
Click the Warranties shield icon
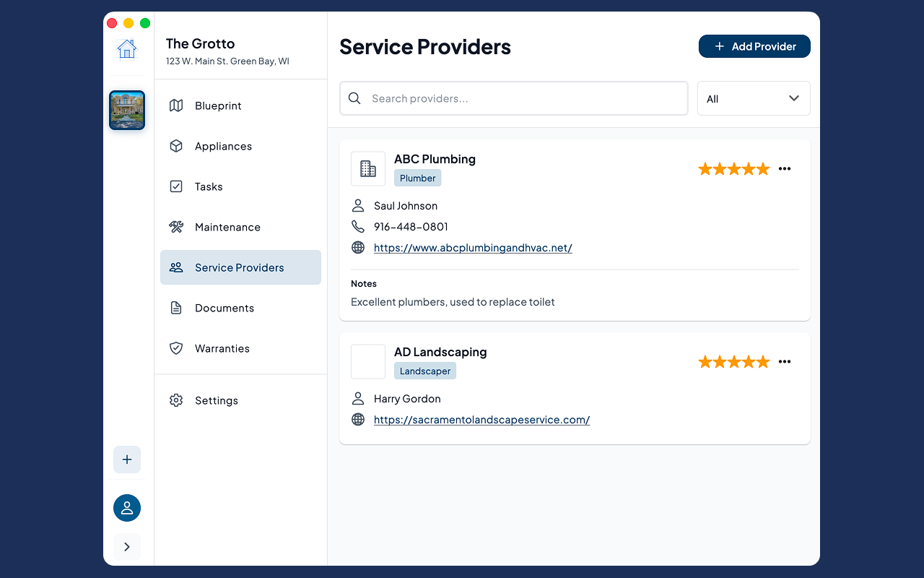pyautogui.click(x=176, y=348)
